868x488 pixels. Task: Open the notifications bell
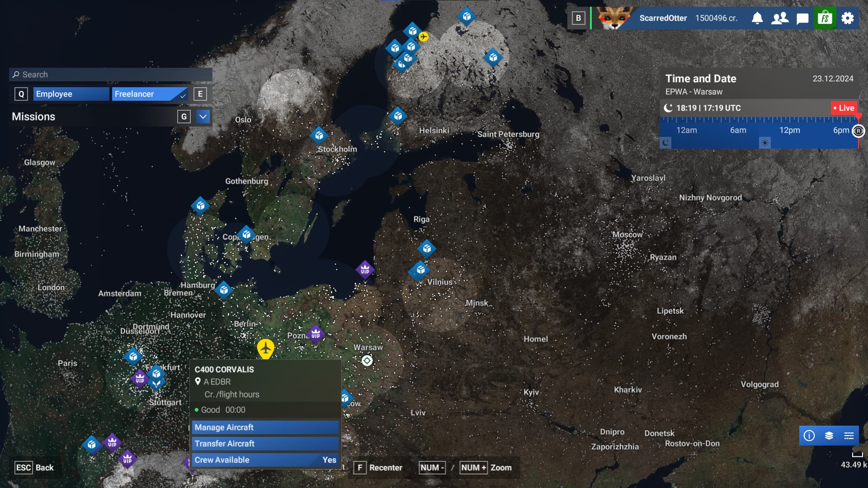(757, 18)
